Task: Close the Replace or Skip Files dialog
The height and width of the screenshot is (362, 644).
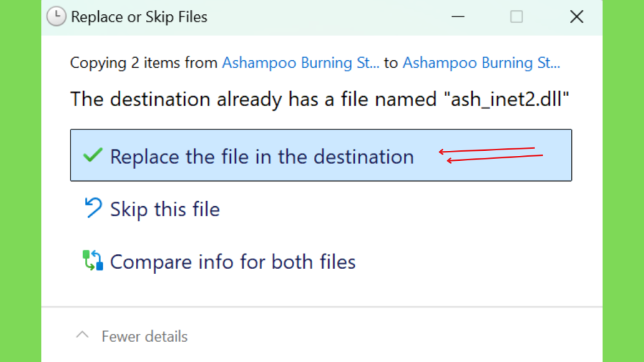Action: 577,17
